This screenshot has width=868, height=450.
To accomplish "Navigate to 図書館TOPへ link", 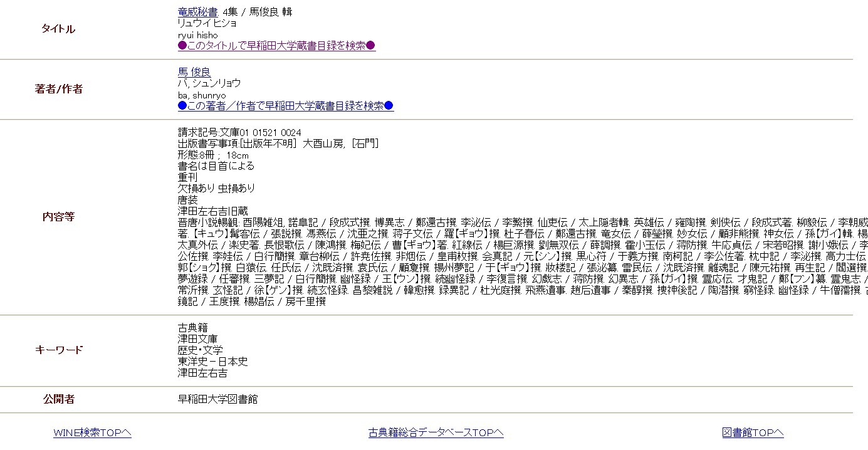I will (752, 432).
